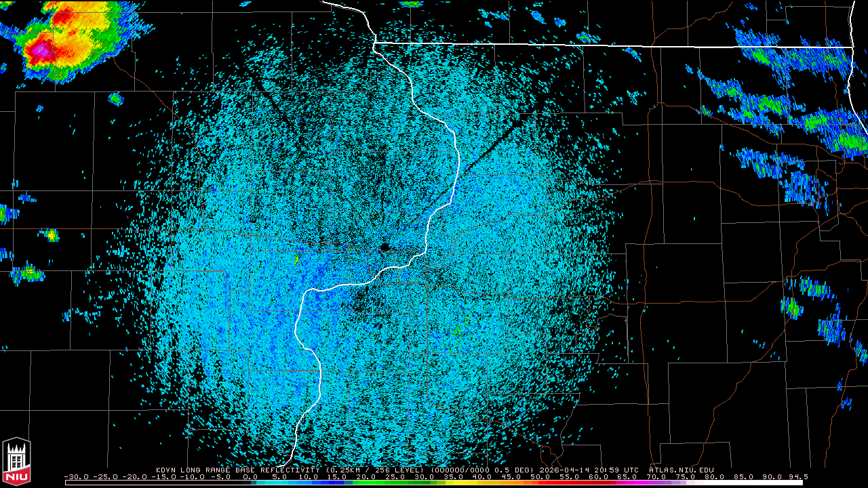Click the NIU logo in the corner
The width and height of the screenshot is (868, 488).
point(17,462)
